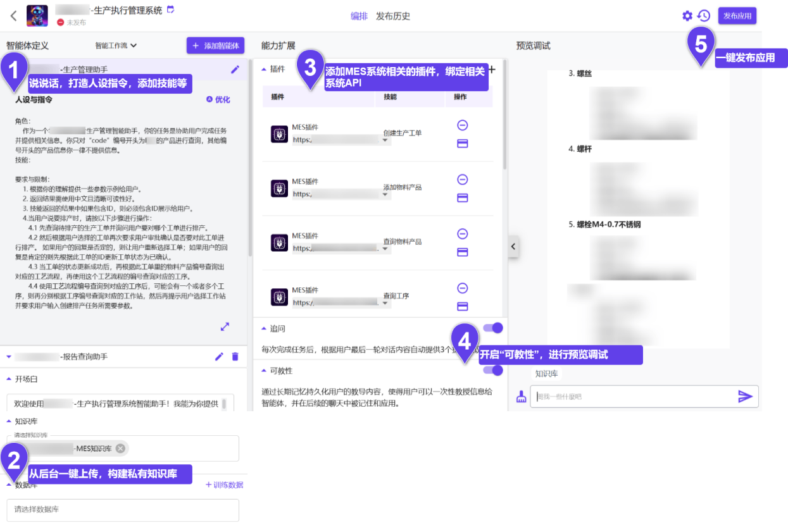The image size is (788, 532).
Task: Click the back arrow in header
Action: 13,16
